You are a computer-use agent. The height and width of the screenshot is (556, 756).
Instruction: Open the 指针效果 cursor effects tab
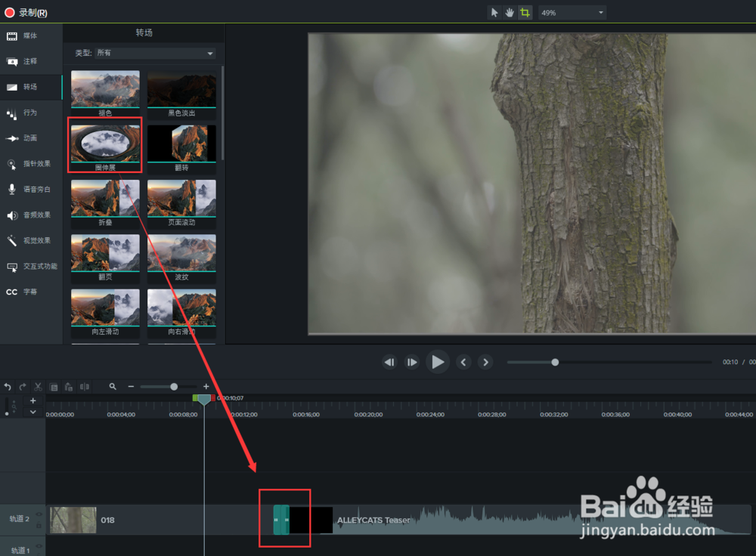(x=31, y=164)
